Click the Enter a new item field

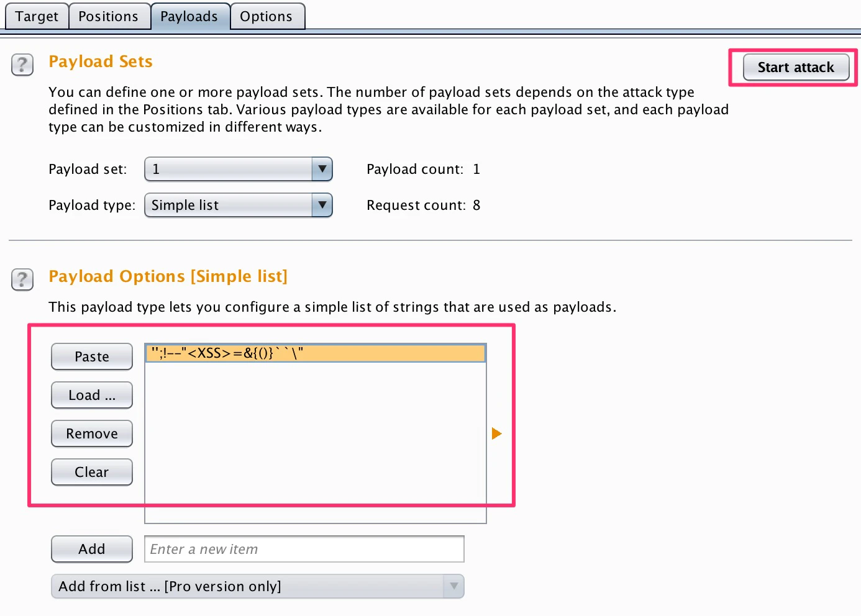(x=304, y=549)
